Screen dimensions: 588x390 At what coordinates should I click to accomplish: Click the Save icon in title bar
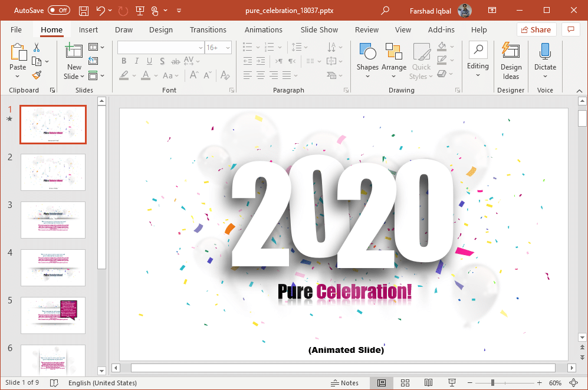[83, 11]
